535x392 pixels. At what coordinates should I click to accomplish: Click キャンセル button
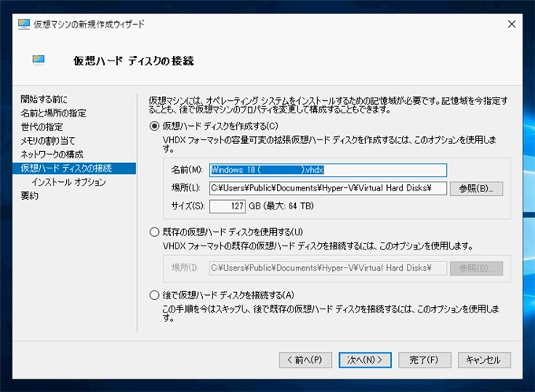click(x=484, y=360)
